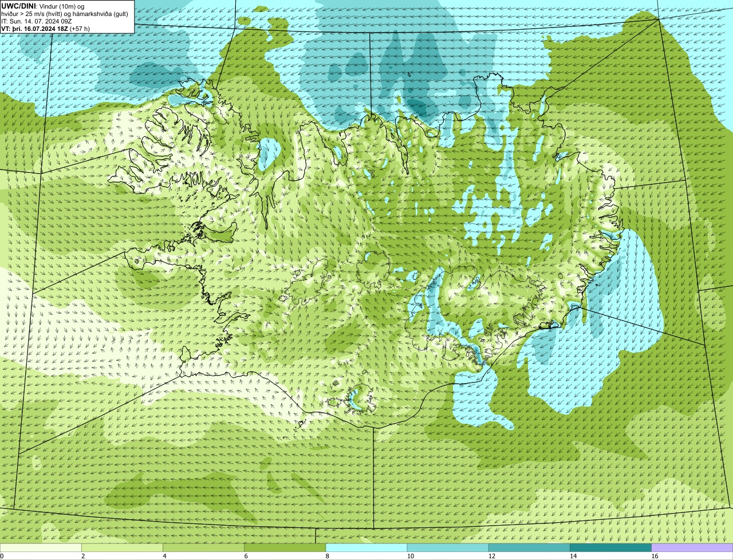Click the 'Vindur (10m) og' label
This screenshot has width=733, height=560.
62,6
